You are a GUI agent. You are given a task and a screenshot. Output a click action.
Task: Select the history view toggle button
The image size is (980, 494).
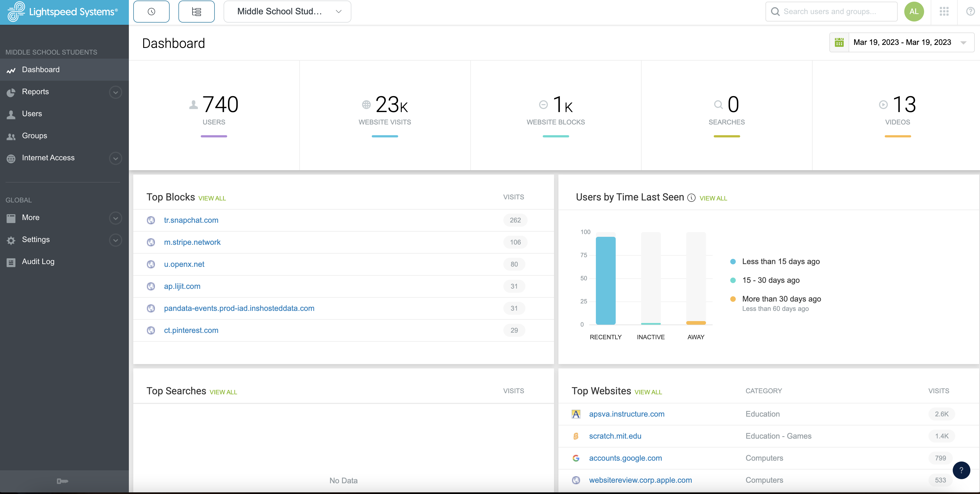[x=151, y=11]
